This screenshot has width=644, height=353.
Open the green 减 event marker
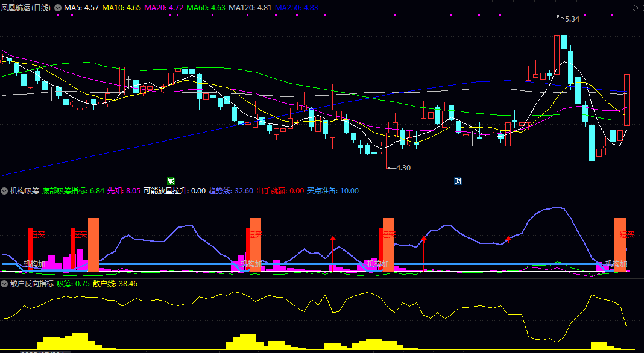pyautogui.click(x=171, y=181)
